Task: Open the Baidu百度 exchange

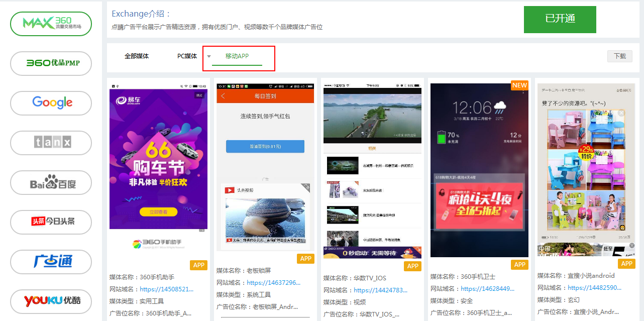Action: pyautogui.click(x=51, y=183)
